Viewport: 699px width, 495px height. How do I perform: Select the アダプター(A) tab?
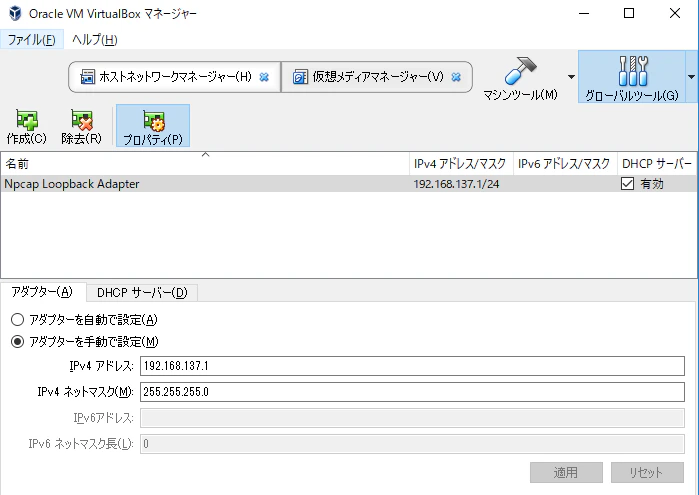coord(42,292)
